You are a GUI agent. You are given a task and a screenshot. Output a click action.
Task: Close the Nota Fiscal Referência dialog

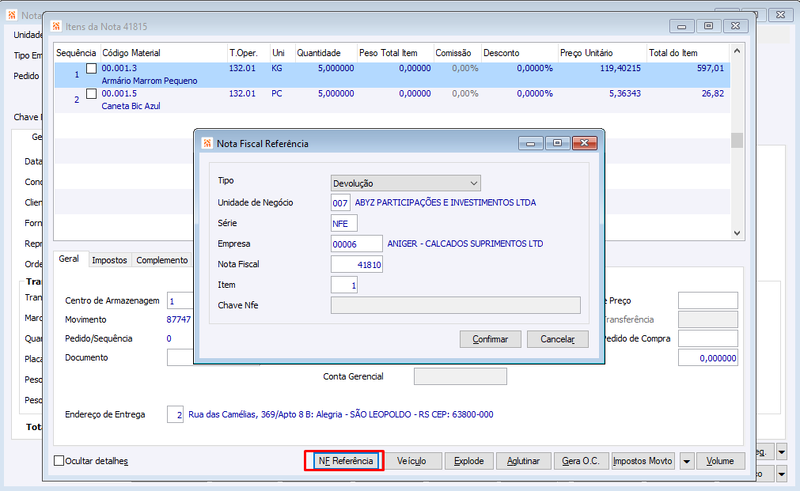pyautogui.click(x=584, y=143)
